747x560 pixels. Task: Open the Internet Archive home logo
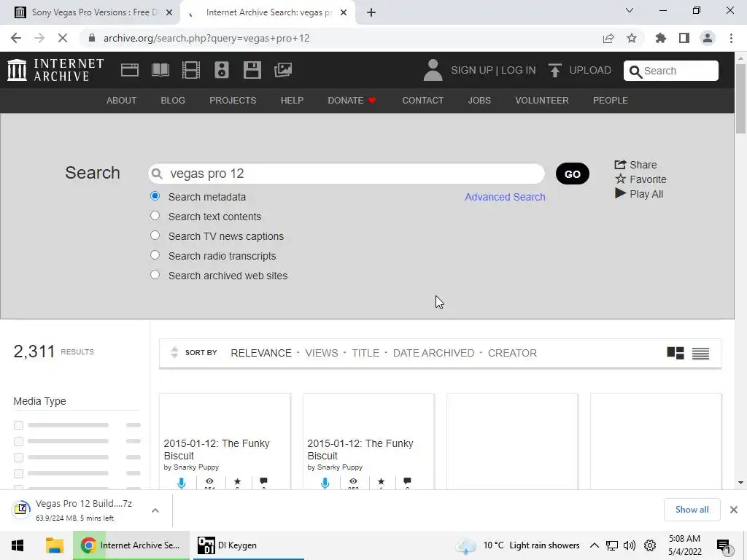point(55,70)
